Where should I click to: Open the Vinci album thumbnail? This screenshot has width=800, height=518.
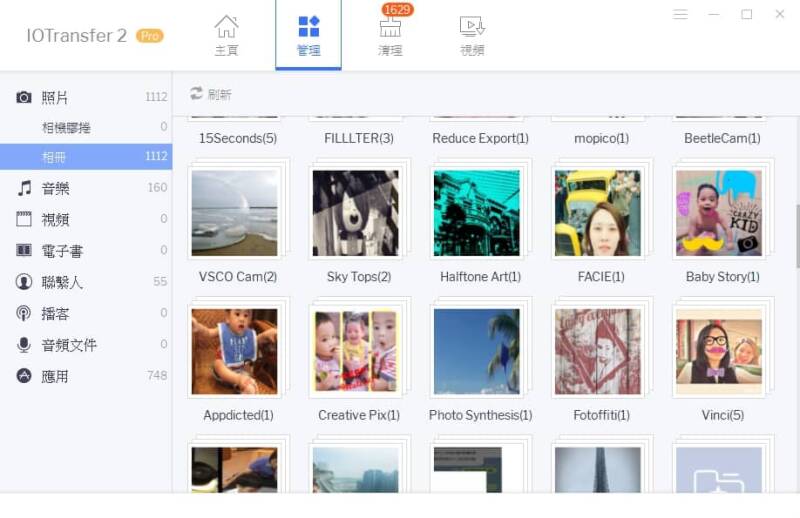coord(719,351)
